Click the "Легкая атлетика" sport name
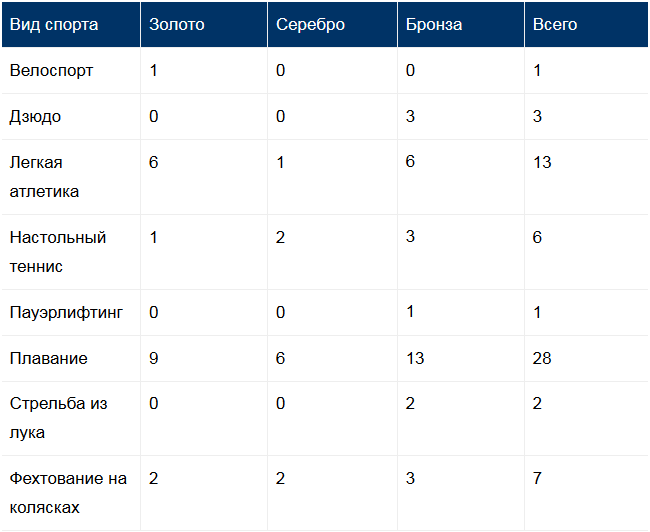This screenshot has width=650, height=532. 44,177
